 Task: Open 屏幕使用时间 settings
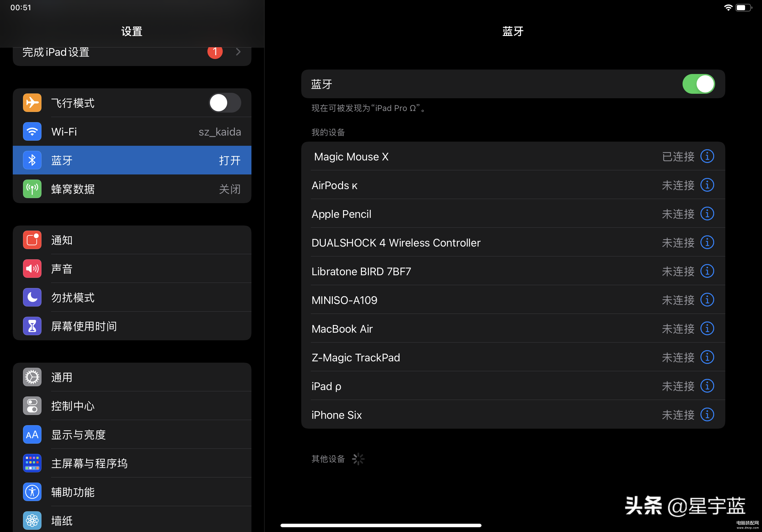(x=132, y=326)
